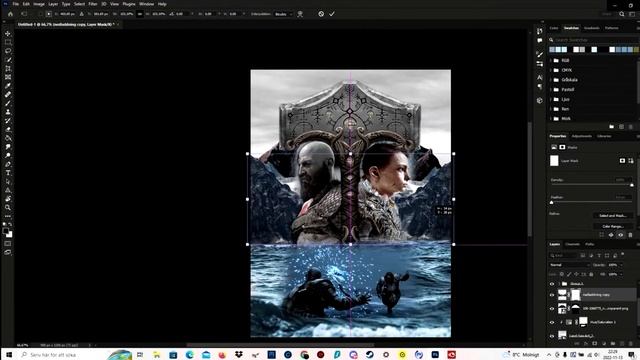Open the Image menu
This screenshot has height=360, width=640.
coord(39,4)
